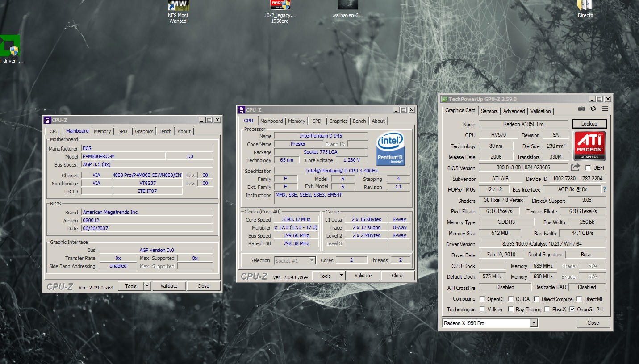The width and height of the screenshot is (639, 364).
Task: Open the About tab in the CPU-Z CPU window
Action: coord(378,121)
